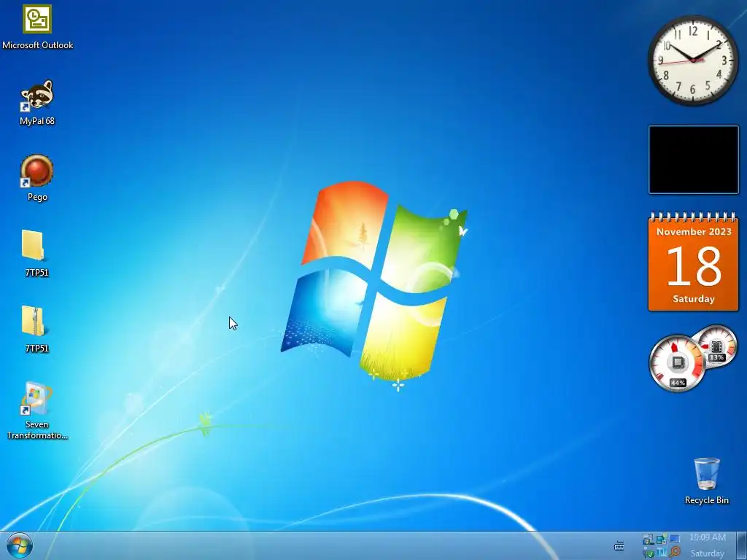Click the orange magnifier tray icon

(674, 553)
